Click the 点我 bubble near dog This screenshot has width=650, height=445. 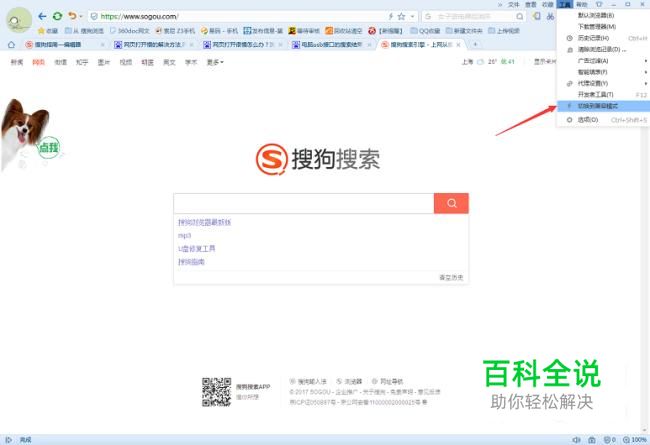click(49, 147)
